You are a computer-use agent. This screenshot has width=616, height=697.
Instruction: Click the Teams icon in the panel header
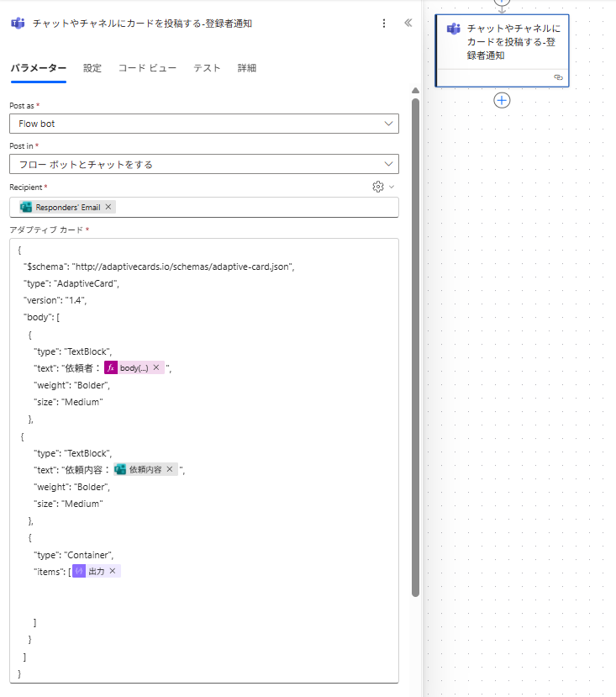[x=18, y=24]
